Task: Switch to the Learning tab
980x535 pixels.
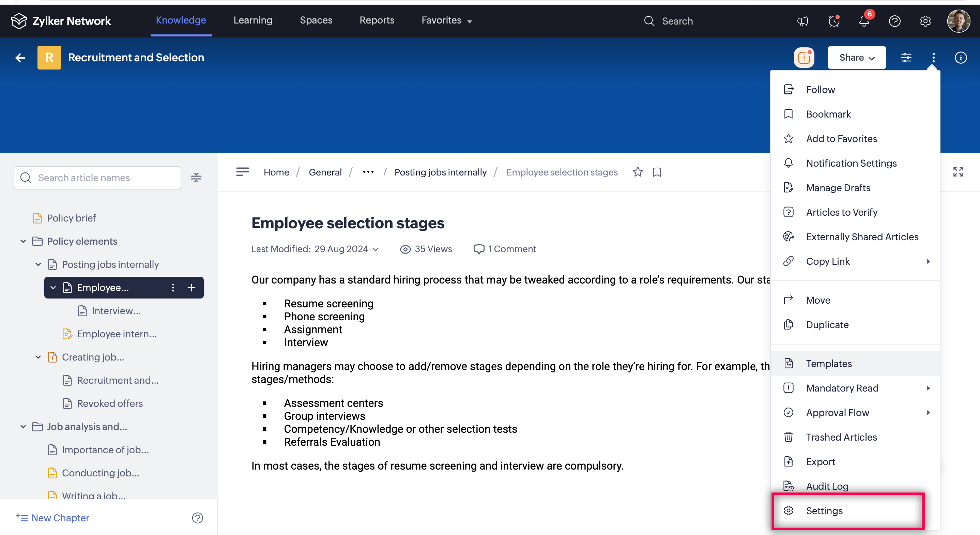Action: (x=252, y=20)
